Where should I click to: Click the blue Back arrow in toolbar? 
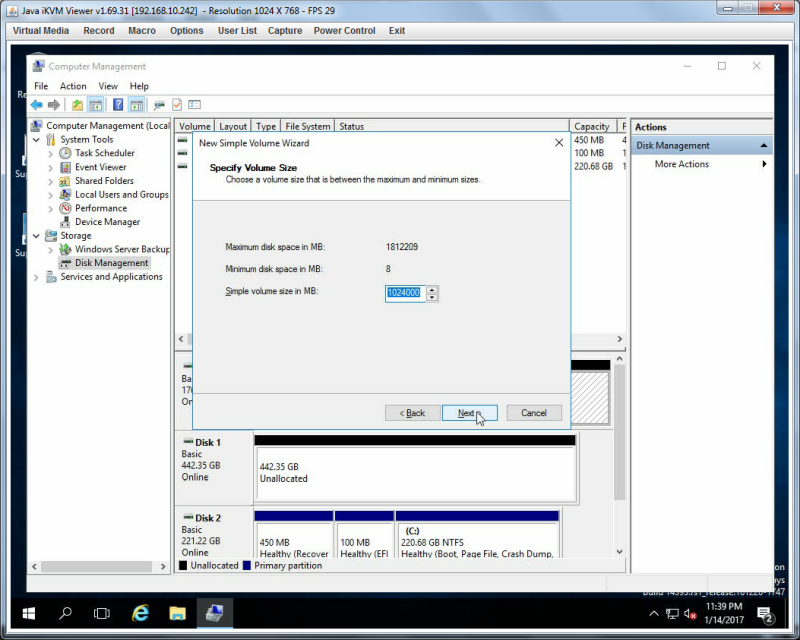(37, 105)
